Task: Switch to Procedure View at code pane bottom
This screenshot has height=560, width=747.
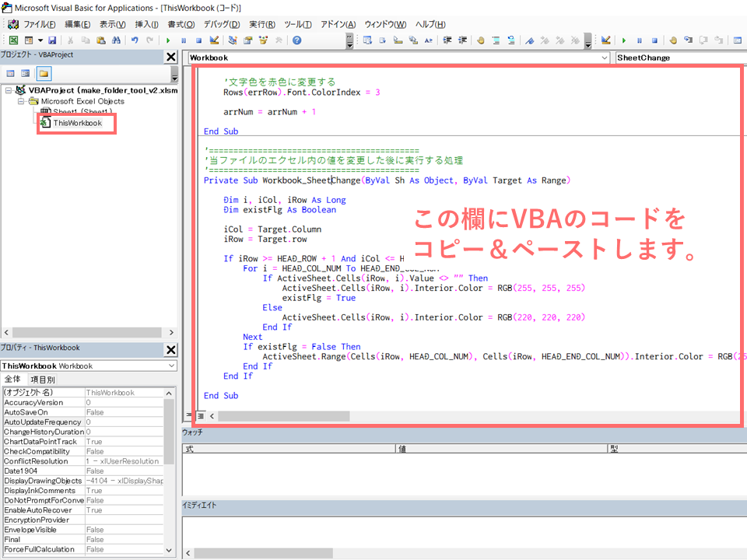Action: 188,415
